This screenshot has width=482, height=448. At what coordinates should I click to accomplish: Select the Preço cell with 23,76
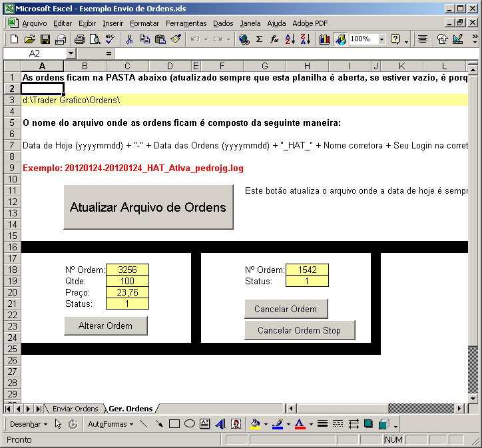click(x=127, y=292)
